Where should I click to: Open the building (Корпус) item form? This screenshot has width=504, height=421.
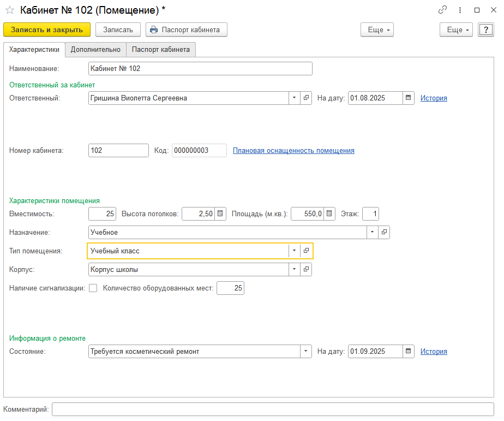[x=306, y=270]
